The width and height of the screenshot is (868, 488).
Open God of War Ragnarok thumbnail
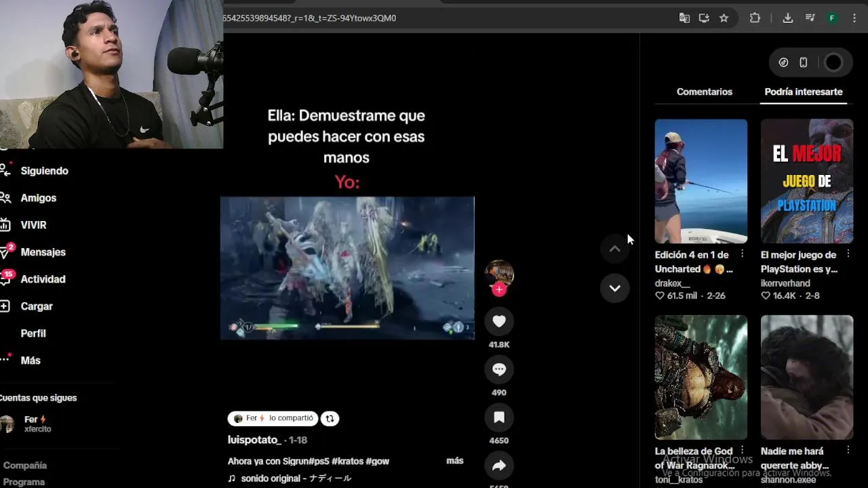tap(701, 377)
